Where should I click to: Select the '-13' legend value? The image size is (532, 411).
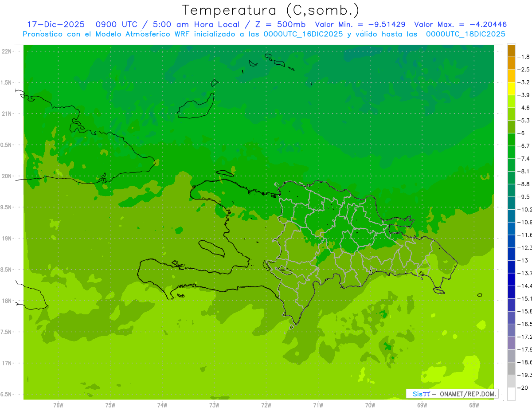pos(524,260)
